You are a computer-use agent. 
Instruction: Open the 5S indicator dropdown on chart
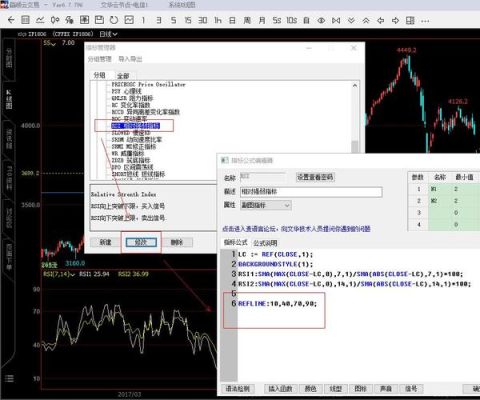(x=50, y=43)
